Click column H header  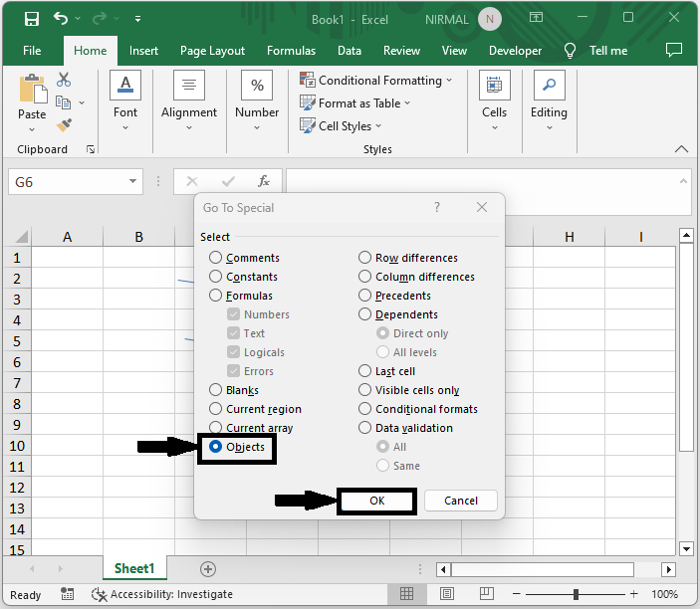tap(570, 237)
